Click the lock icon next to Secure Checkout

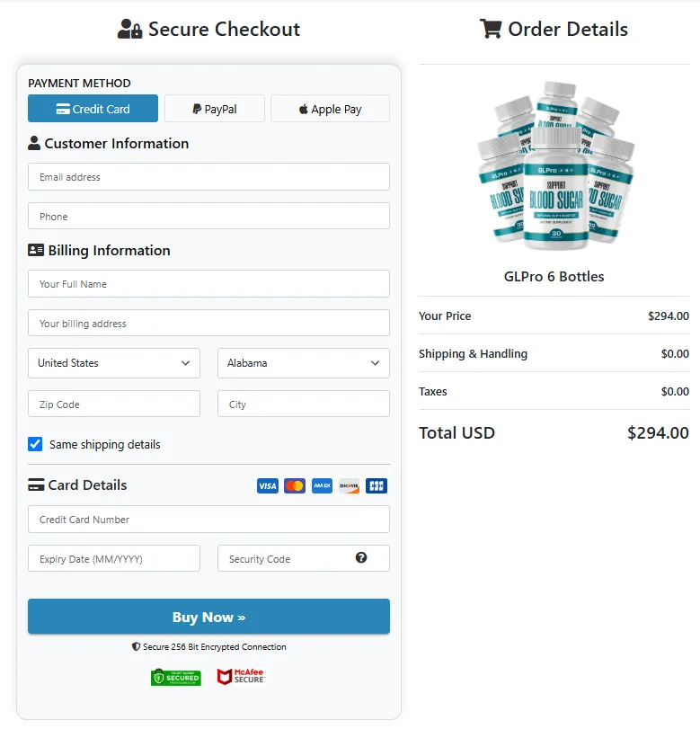(x=137, y=28)
